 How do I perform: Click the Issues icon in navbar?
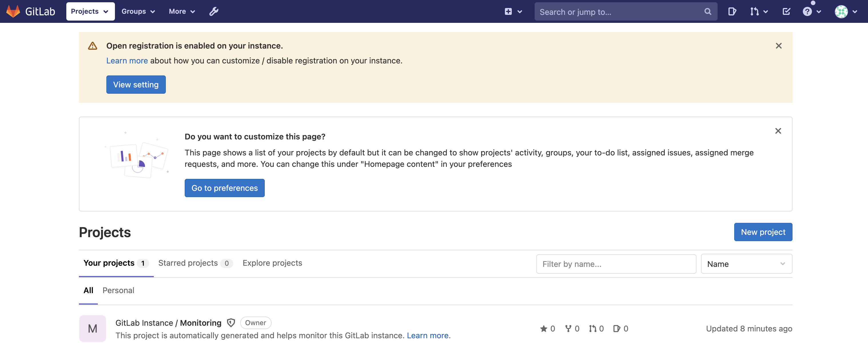tap(732, 11)
